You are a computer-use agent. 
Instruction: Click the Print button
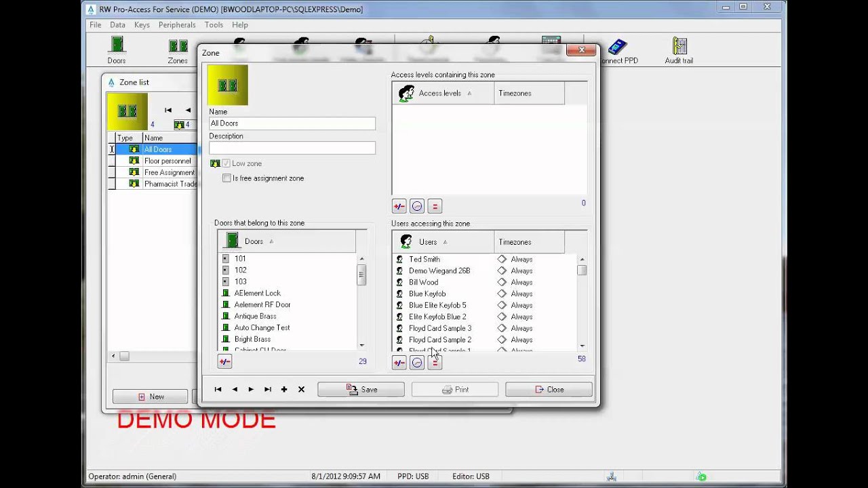pyautogui.click(x=455, y=390)
